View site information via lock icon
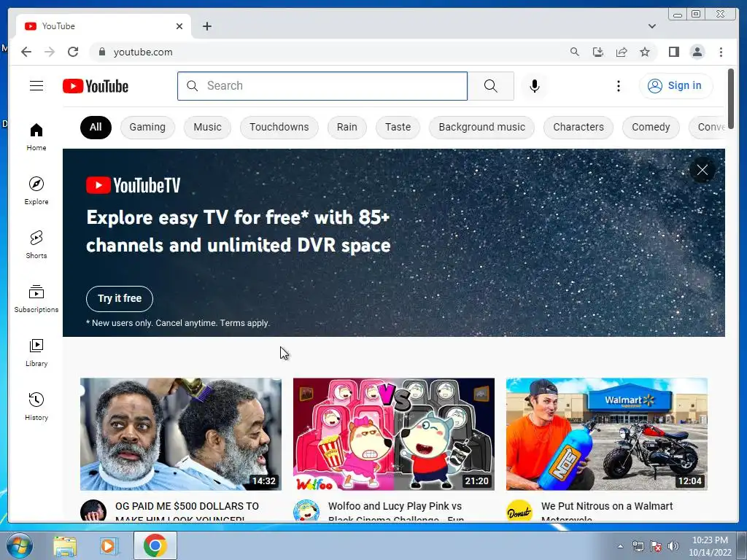747x560 pixels. point(101,52)
